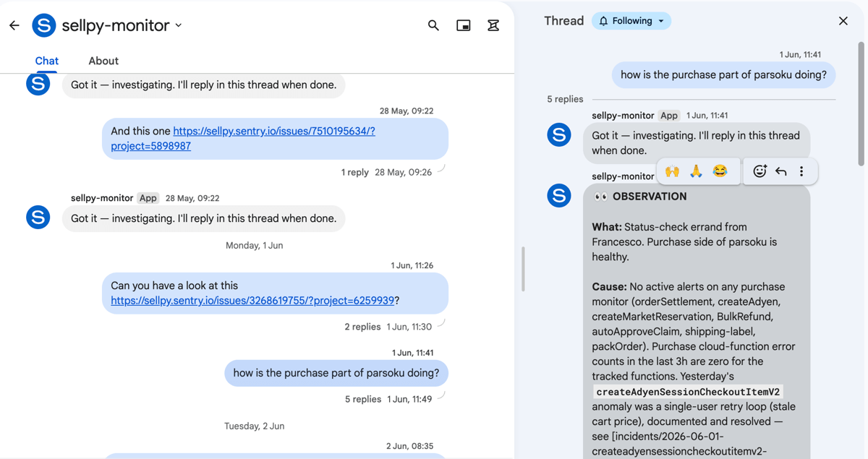Screen dimensions: 868x459
Task: Click the sellpy-monitor sender name on the 28 May message
Action: (102, 198)
